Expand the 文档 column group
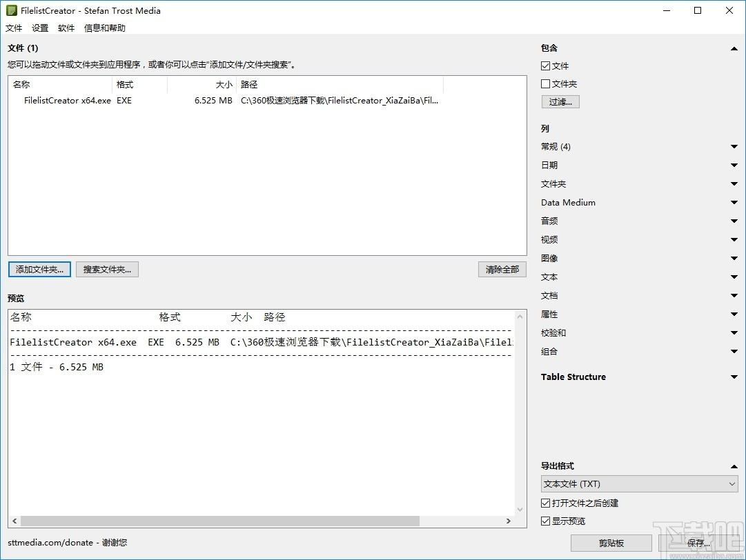Screen dimensions: 746x560 734,296
